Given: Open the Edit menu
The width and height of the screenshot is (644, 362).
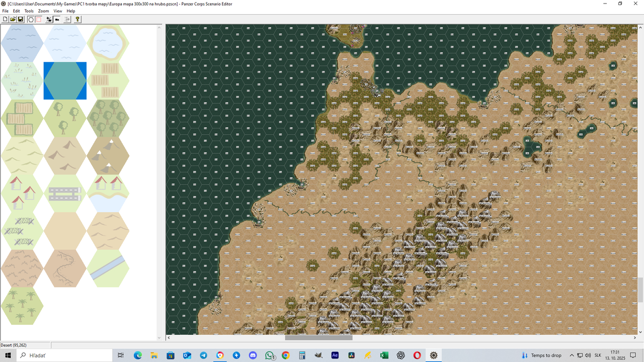Looking at the screenshot, I should 17,11.
